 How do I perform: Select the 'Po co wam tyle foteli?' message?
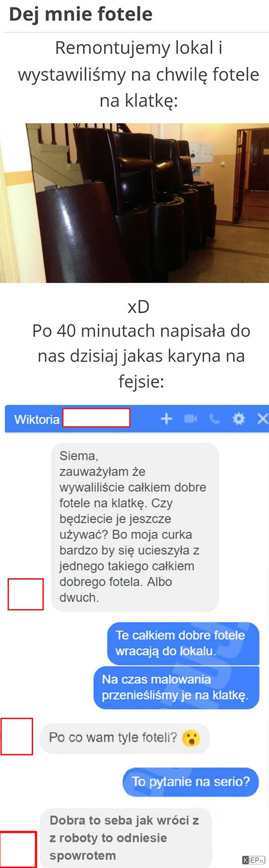tap(124, 739)
